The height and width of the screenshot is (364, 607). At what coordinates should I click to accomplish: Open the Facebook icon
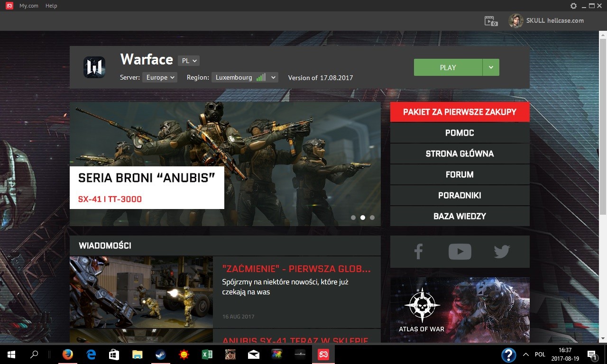418,252
